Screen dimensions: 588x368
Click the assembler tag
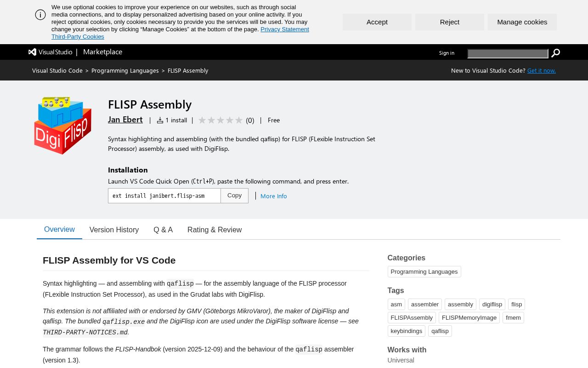pyautogui.click(x=425, y=305)
